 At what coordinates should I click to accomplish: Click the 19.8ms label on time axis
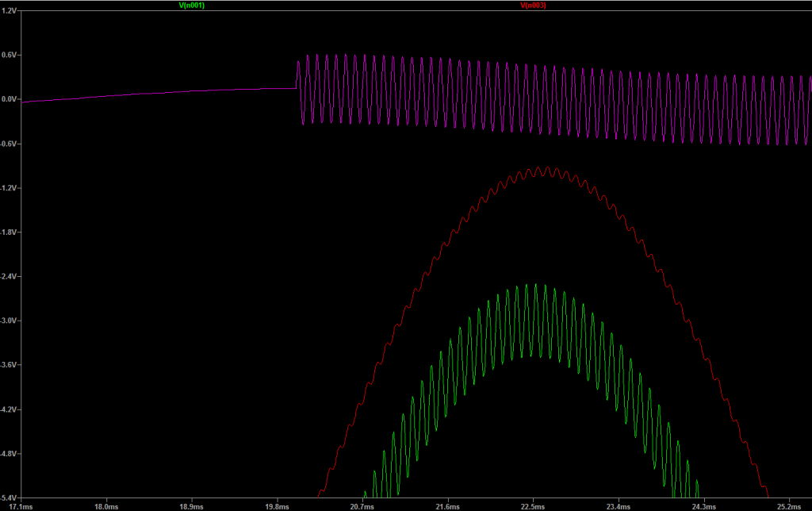277,505
